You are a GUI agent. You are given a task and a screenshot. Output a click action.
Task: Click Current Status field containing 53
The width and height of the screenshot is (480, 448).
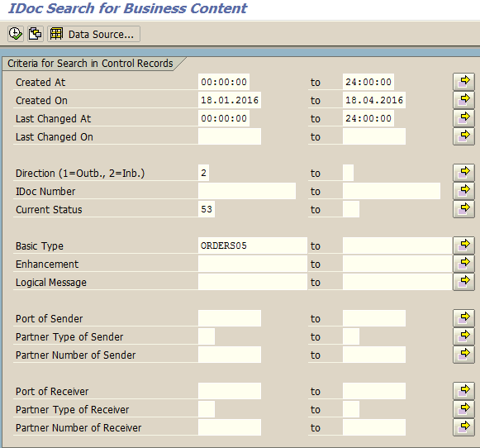coord(207,209)
